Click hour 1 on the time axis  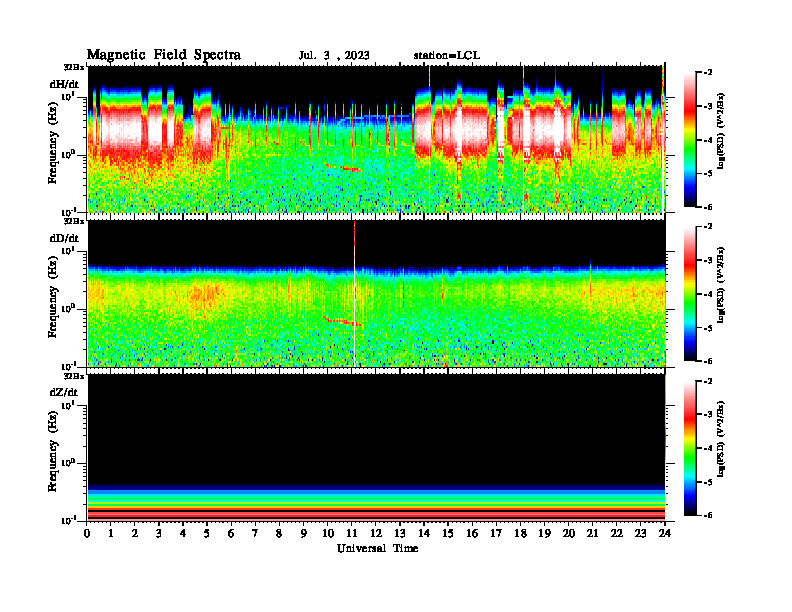(x=111, y=534)
